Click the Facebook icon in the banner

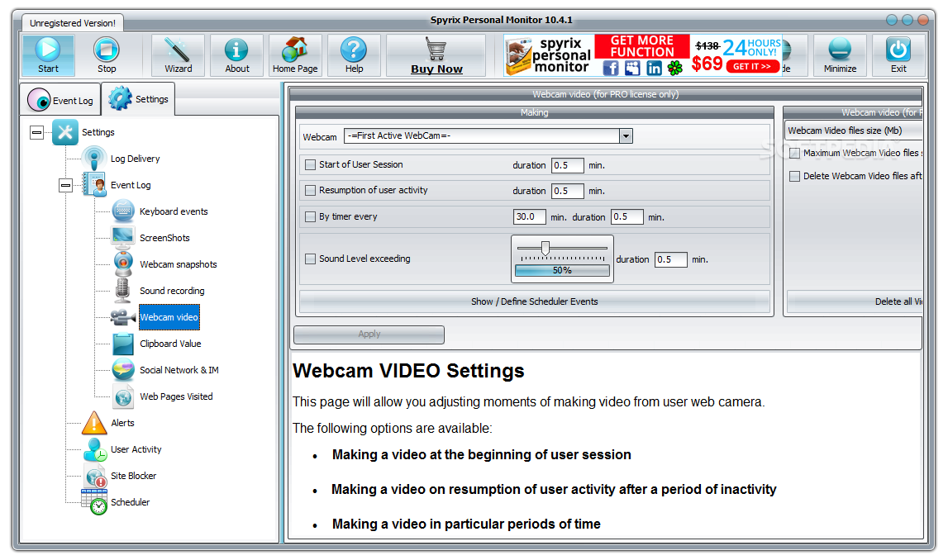click(x=611, y=68)
